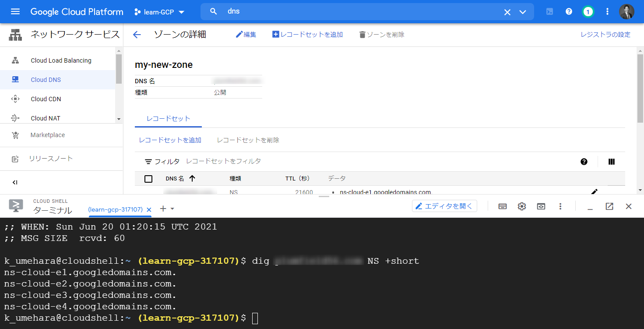Click the search magnifier icon
The image size is (644, 329).
pyautogui.click(x=213, y=11)
